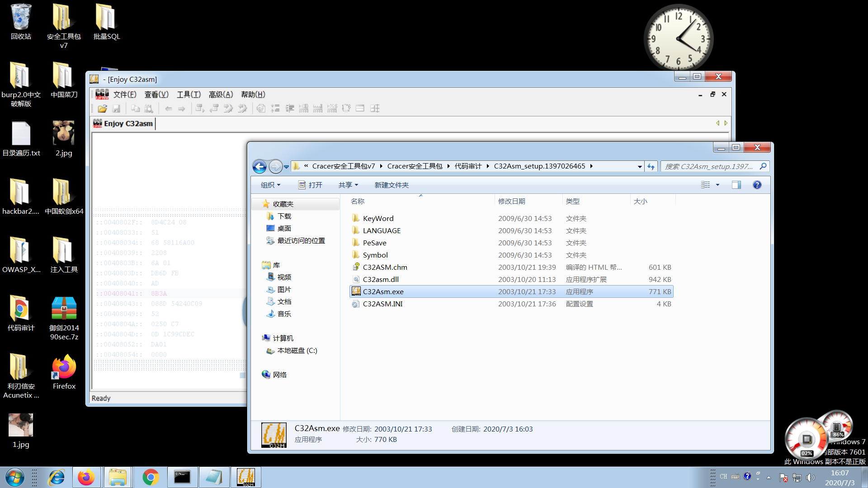The height and width of the screenshot is (488, 868).
Task: Click the left Back arrow in C32asm toolbar
Action: coord(168,108)
